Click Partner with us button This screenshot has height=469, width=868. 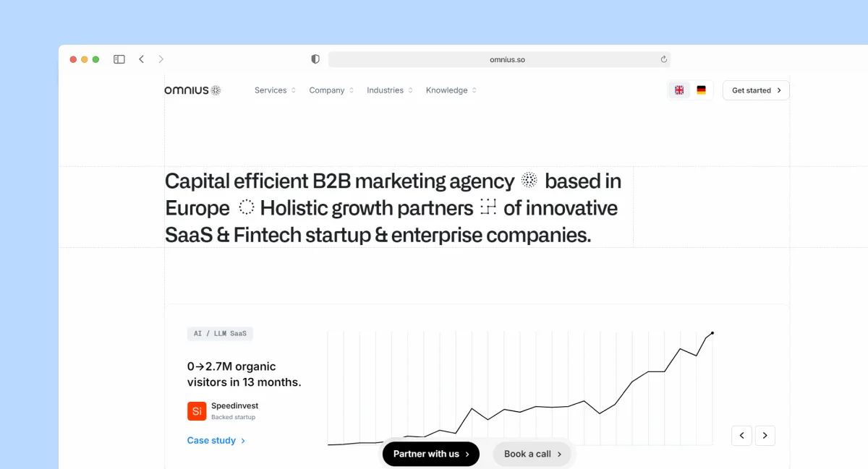[x=431, y=454]
